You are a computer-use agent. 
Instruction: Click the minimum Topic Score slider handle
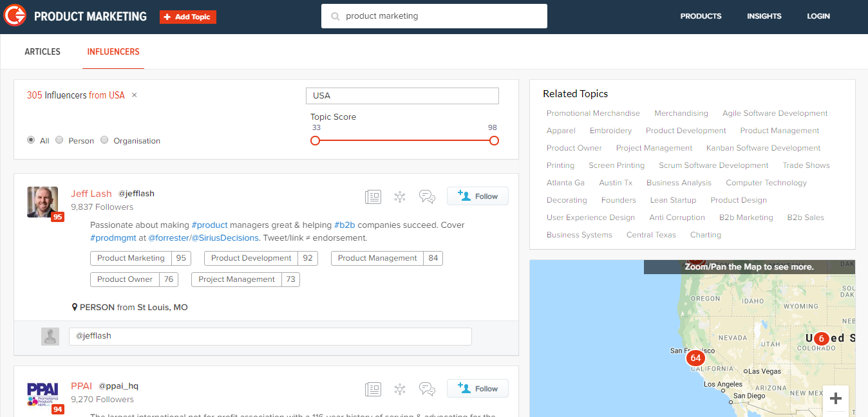coord(315,140)
